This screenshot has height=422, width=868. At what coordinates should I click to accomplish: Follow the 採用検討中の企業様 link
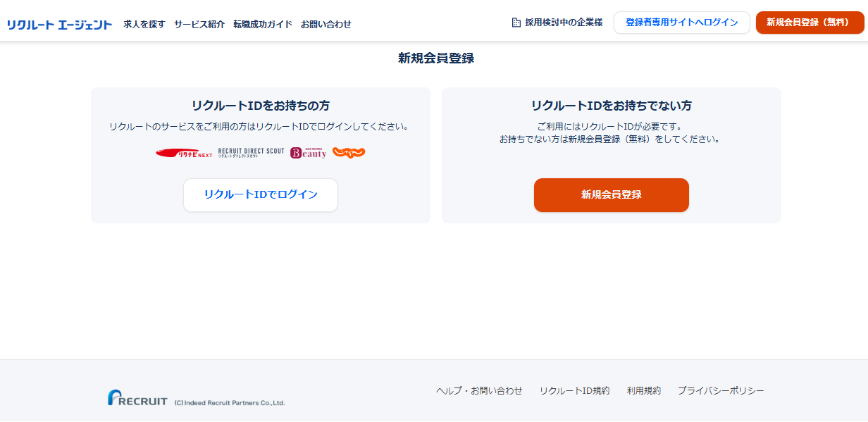(x=564, y=23)
